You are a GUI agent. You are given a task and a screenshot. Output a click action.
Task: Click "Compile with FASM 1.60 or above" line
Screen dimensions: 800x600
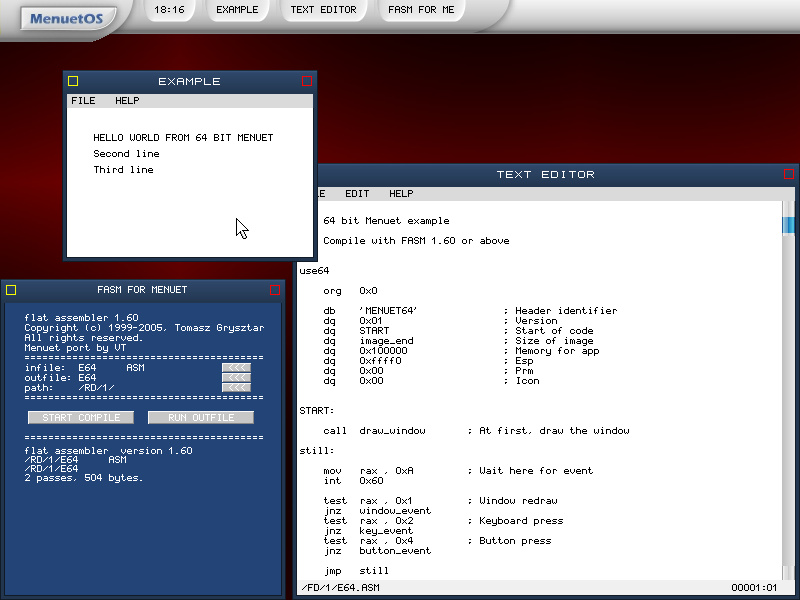click(416, 241)
